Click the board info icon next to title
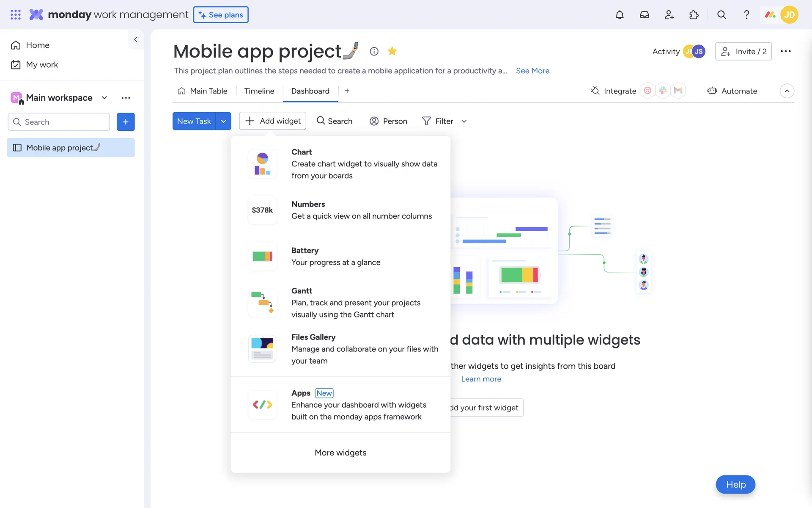The image size is (812, 508). pyautogui.click(x=374, y=51)
